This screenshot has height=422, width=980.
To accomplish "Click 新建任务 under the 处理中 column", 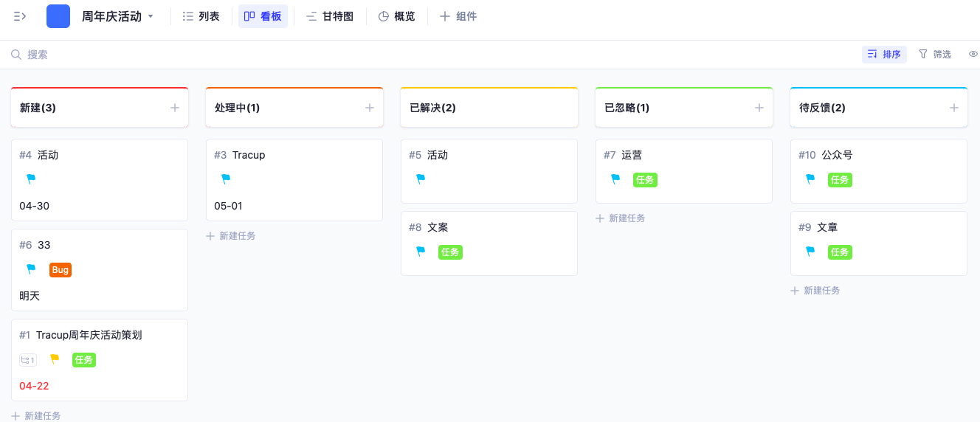I will pyautogui.click(x=231, y=236).
